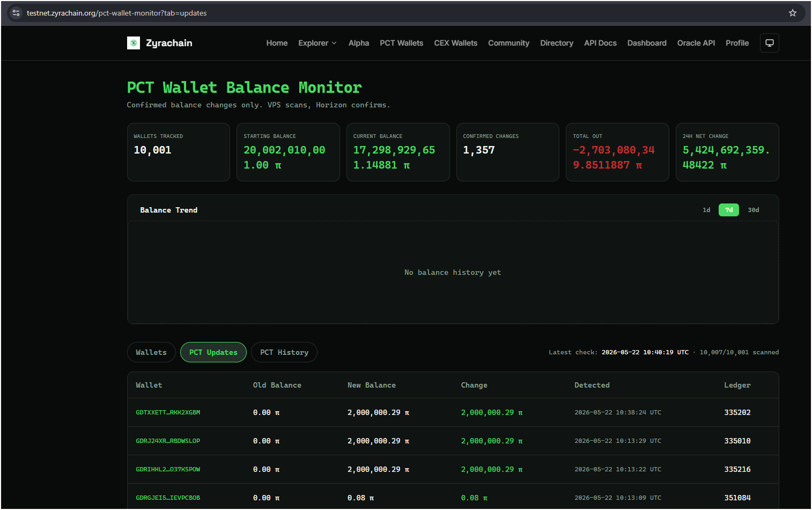Click ledger number 335202
812x510 pixels.
click(737, 412)
